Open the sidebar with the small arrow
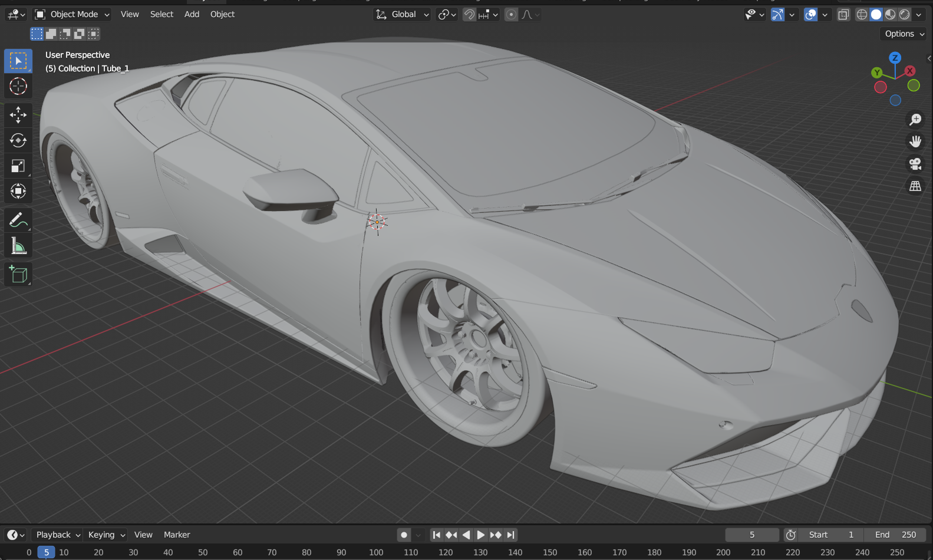 (x=929, y=58)
